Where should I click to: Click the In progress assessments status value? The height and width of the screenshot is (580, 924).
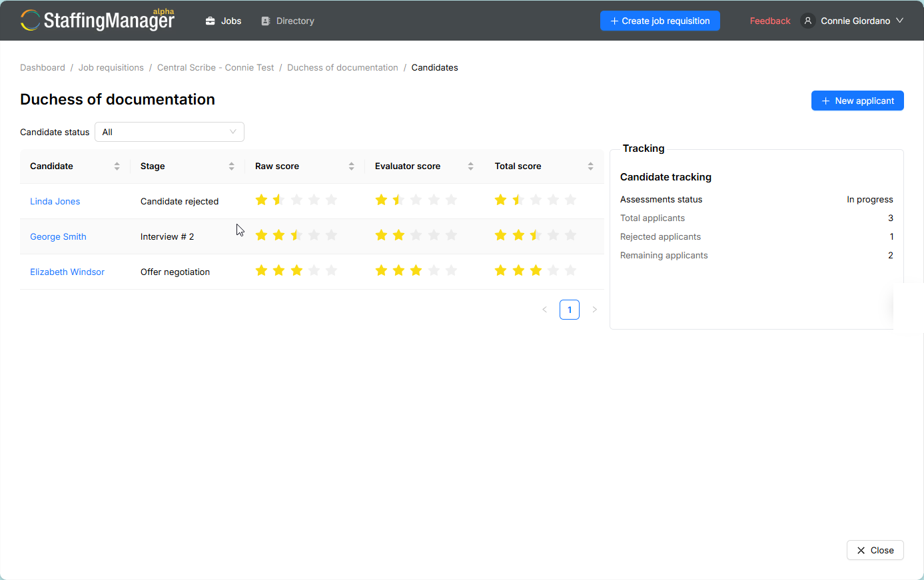coord(870,199)
